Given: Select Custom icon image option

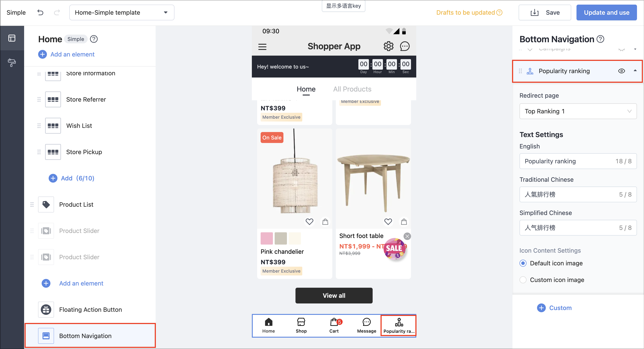Looking at the screenshot, I should point(523,280).
